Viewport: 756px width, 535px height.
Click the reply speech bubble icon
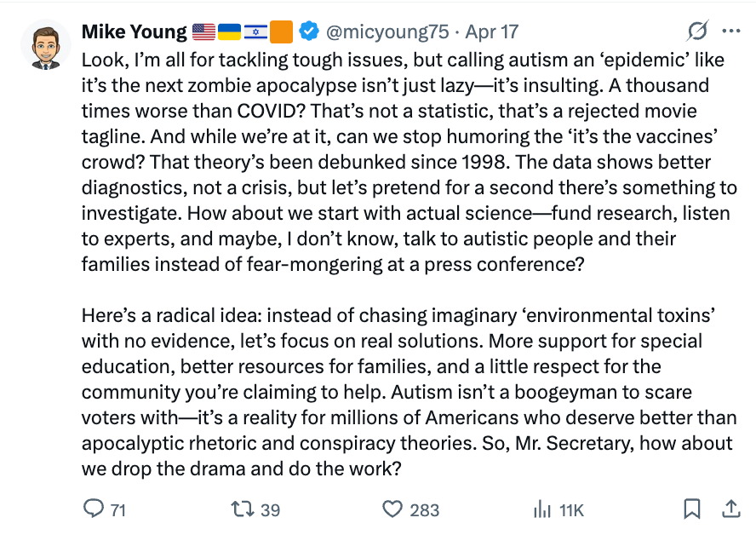[94, 509]
